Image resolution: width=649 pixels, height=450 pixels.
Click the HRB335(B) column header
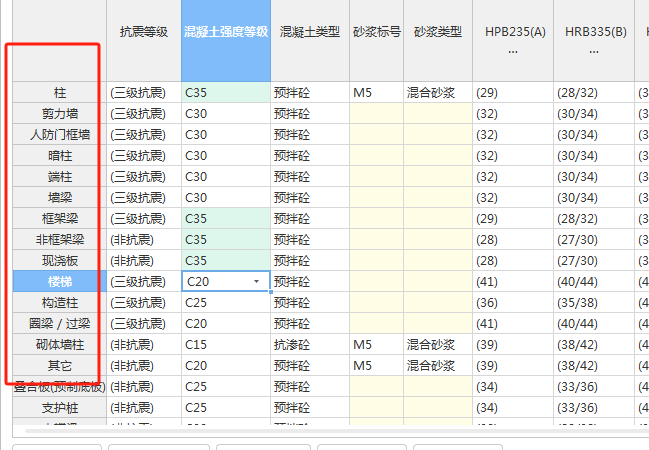click(x=594, y=41)
